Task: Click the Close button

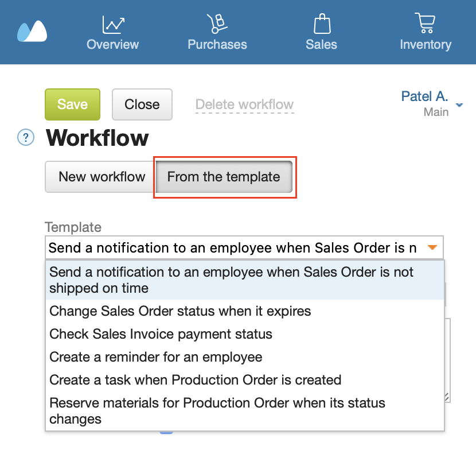Action: [x=142, y=104]
